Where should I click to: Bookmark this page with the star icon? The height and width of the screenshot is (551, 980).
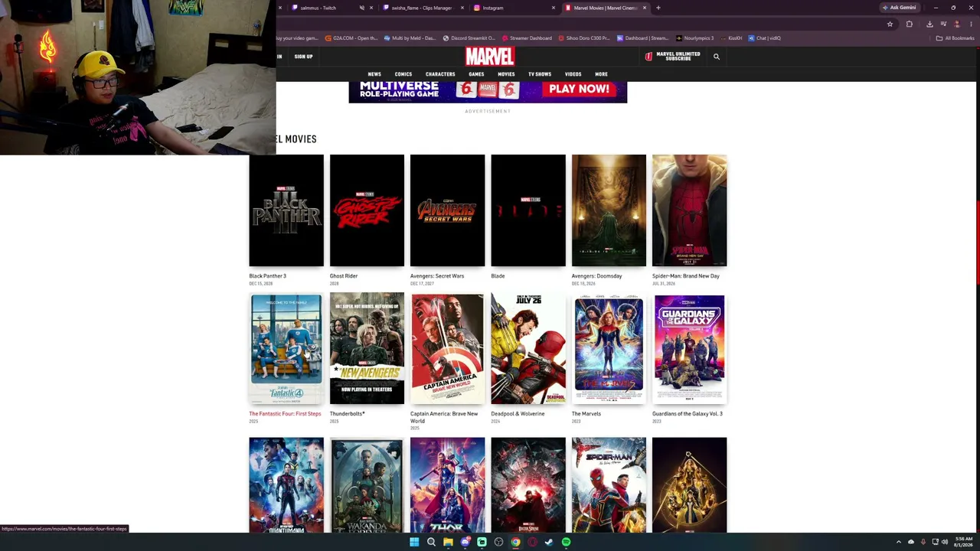point(890,24)
